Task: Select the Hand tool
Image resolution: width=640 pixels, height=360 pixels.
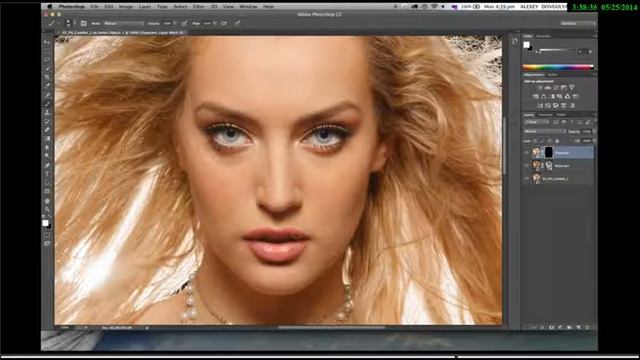Action: pos(47,201)
